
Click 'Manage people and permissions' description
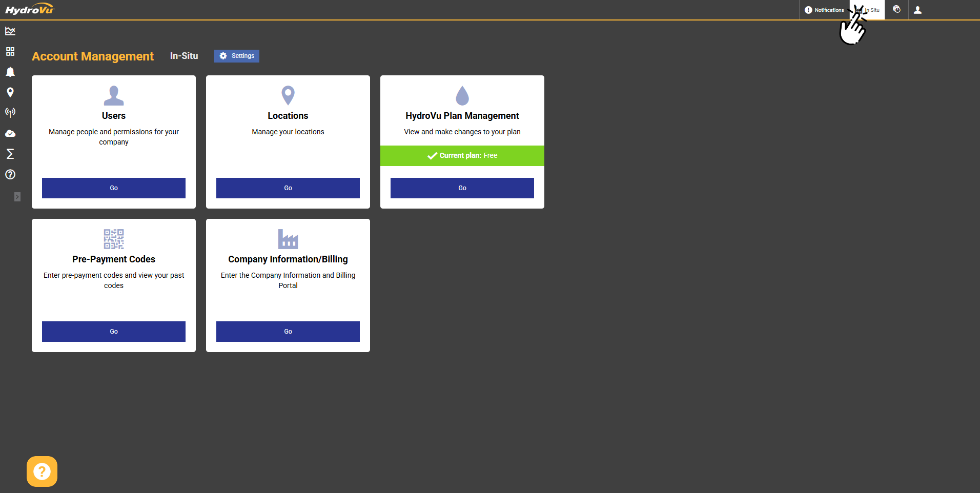click(x=114, y=137)
